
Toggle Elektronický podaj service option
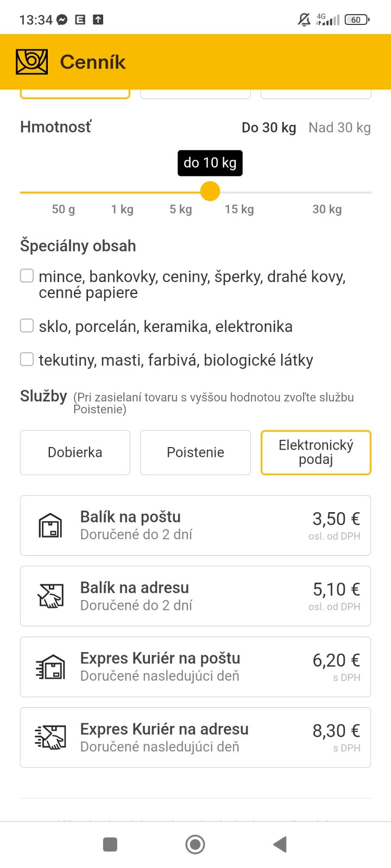click(x=316, y=452)
